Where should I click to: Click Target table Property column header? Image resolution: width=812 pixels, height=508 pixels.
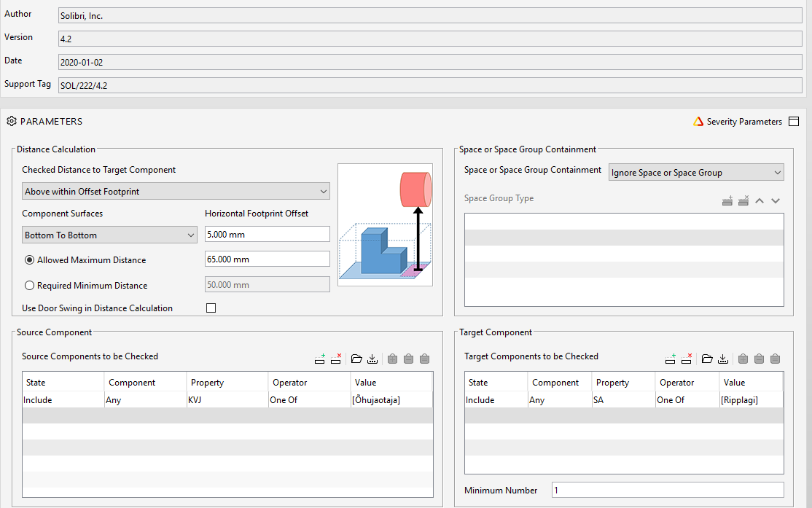coord(623,382)
